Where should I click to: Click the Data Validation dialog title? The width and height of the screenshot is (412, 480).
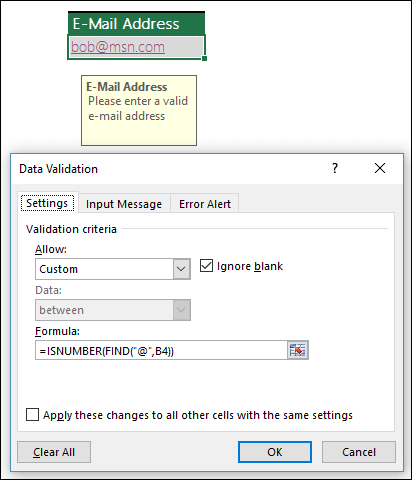click(58, 169)
